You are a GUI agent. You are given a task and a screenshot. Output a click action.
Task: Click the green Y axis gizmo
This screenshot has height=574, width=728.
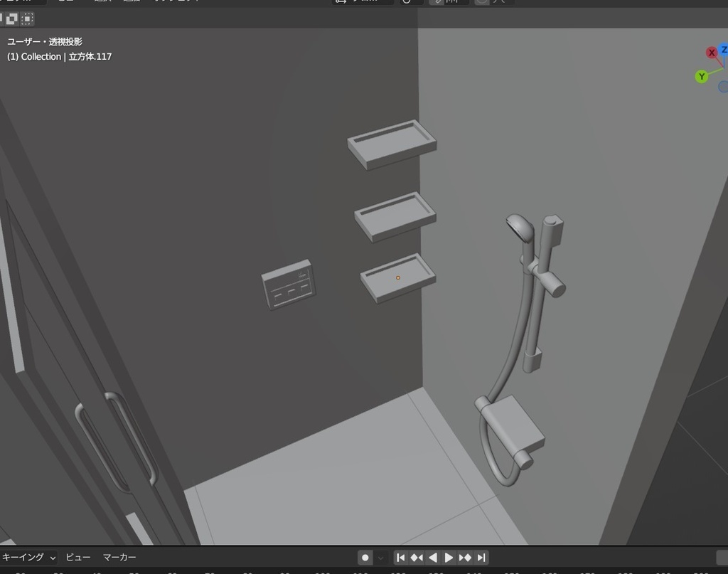click(x=702, y=76)
